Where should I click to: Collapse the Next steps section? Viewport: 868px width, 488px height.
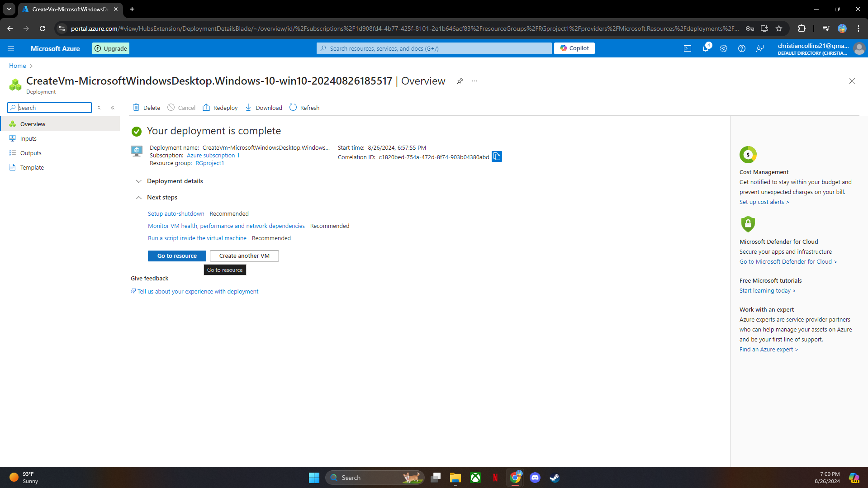coord(138,198)
